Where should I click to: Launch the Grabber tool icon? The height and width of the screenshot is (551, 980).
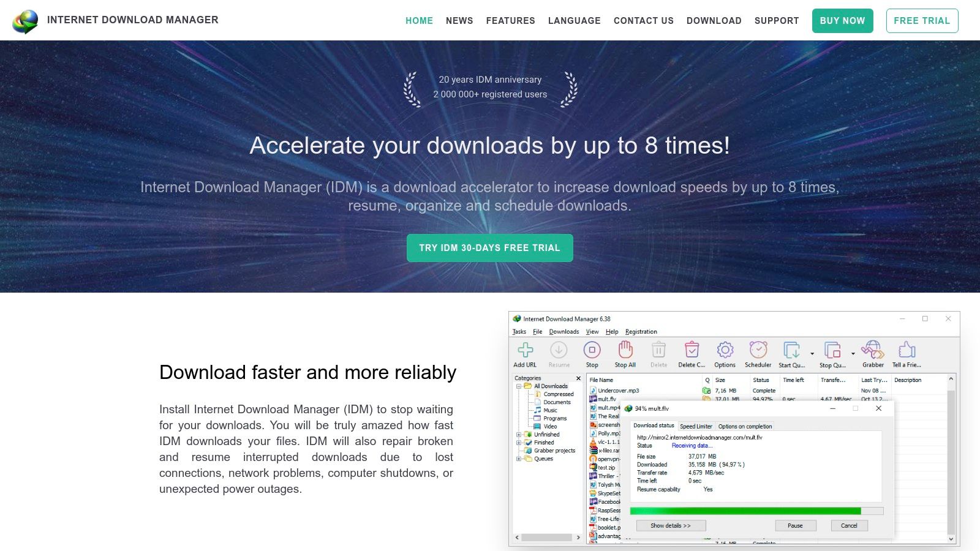tap(872, 351)
